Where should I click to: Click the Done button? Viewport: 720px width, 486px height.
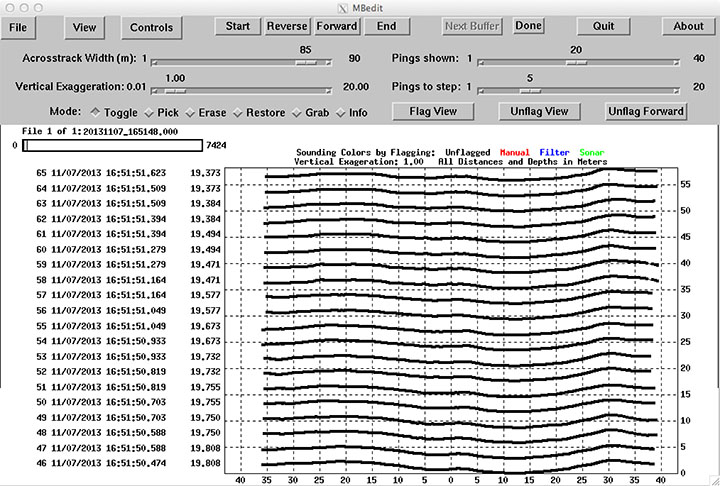529,26
